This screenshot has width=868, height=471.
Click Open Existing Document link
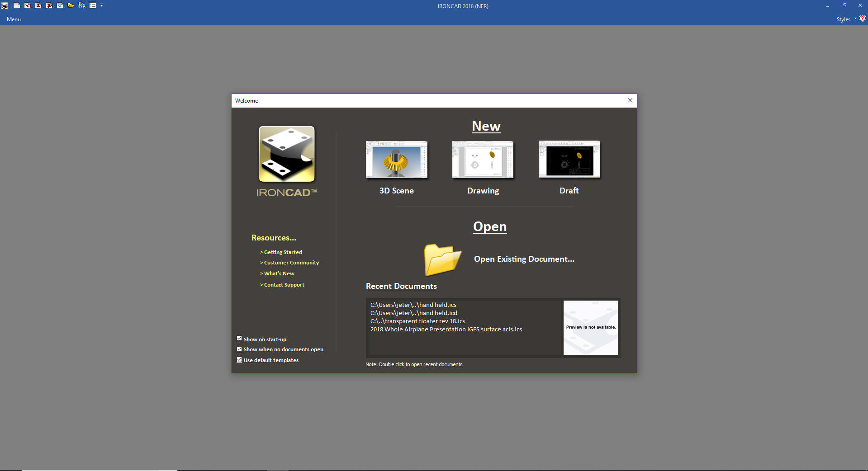pyautogui.click(x=524, y=259)
